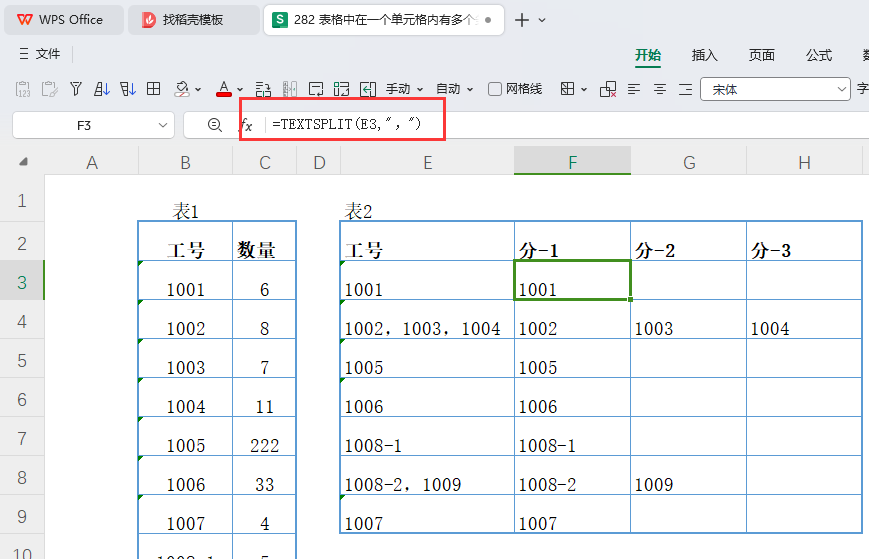This screenshot has height=559, width=869.
Task: Click the fx insert function icon
Action: [247, 125]
